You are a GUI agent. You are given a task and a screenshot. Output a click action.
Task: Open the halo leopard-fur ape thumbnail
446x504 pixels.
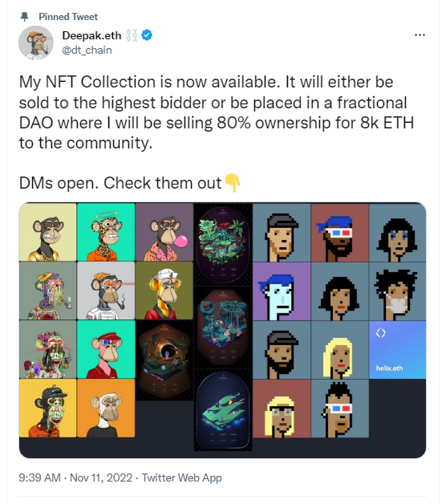pos(106,232)
